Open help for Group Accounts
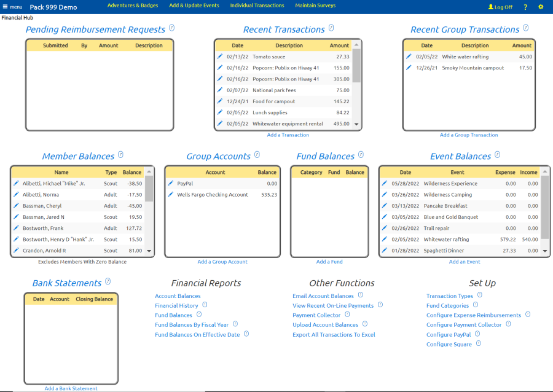The width and height of the screenshot is (553, 392). (x=257, y=154)
